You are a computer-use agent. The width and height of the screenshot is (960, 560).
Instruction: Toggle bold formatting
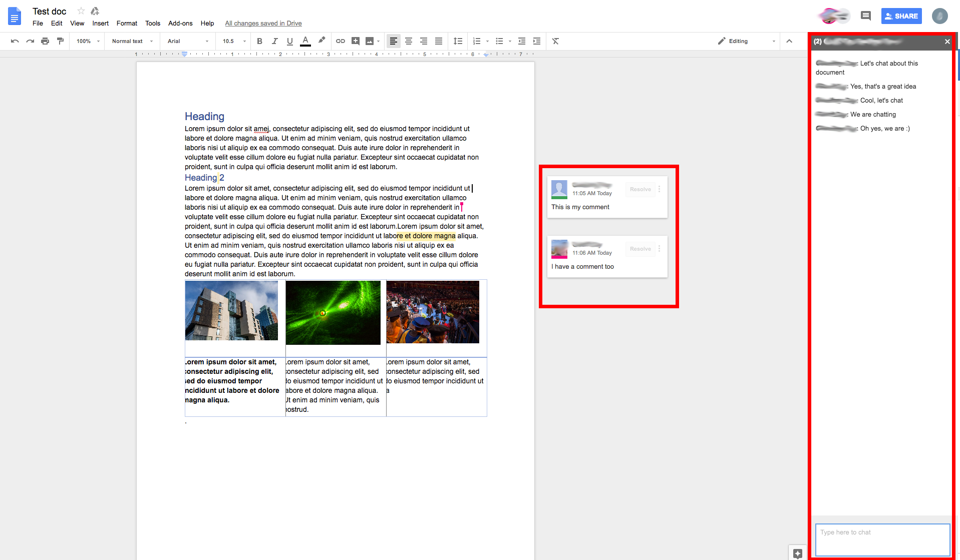click(259, 41)
